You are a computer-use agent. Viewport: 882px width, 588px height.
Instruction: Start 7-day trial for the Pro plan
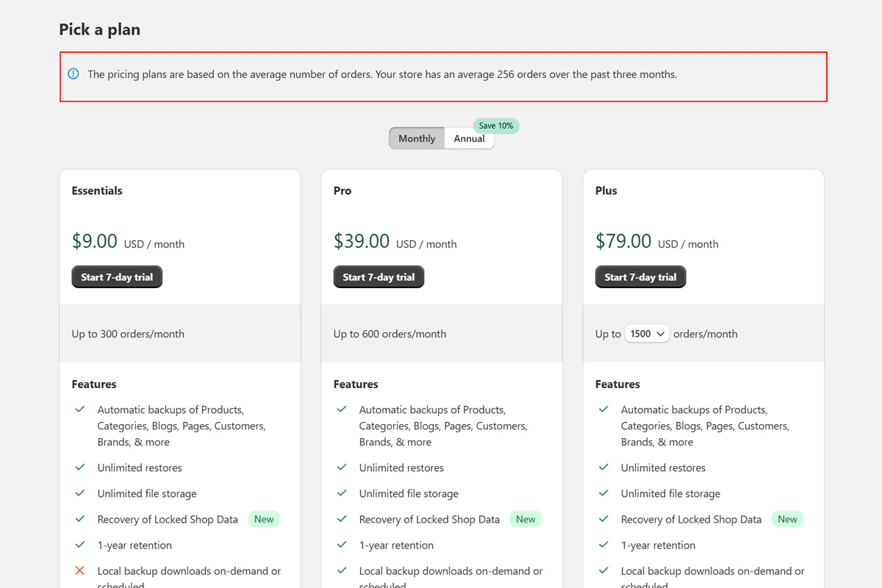click(379, 277)
